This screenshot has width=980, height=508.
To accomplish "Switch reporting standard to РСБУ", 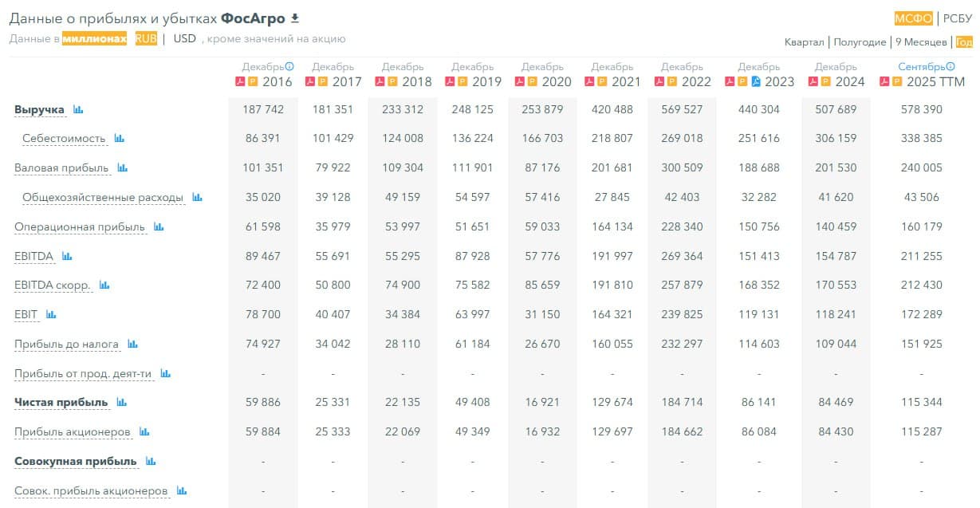I will (x=958, y=19).
